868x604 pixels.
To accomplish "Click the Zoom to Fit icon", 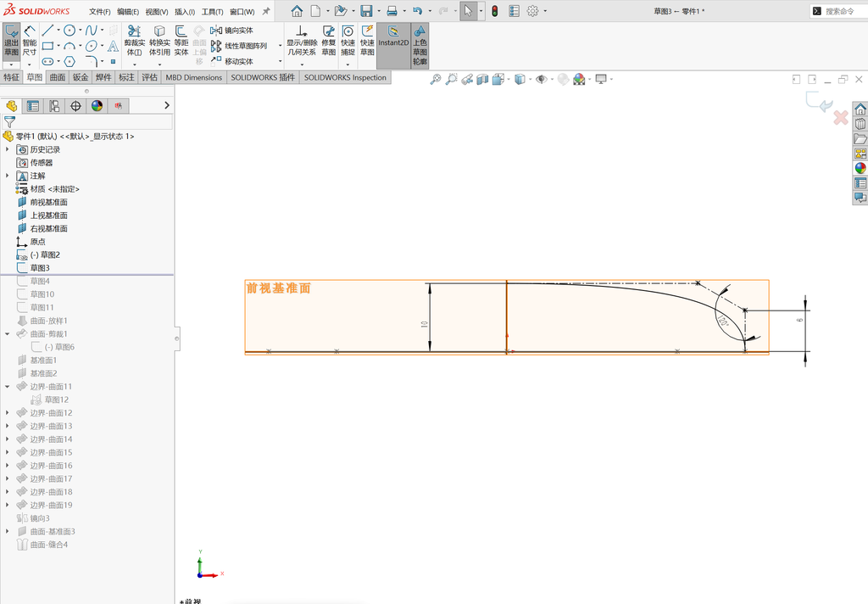I will pyautogui.click(x=436, y=79).
